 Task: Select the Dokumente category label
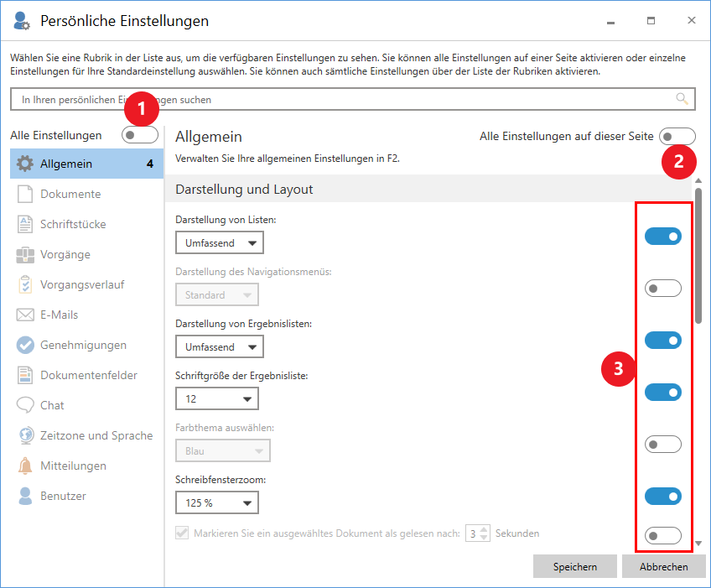pos(70,194)
